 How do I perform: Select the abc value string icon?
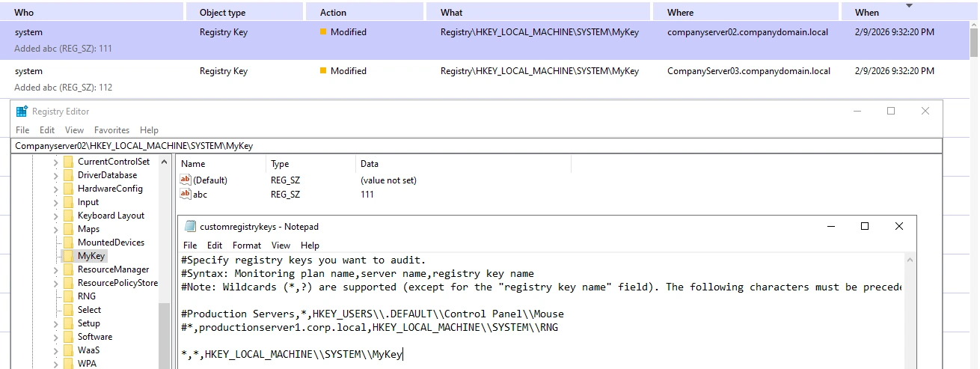tap(186, 195)
